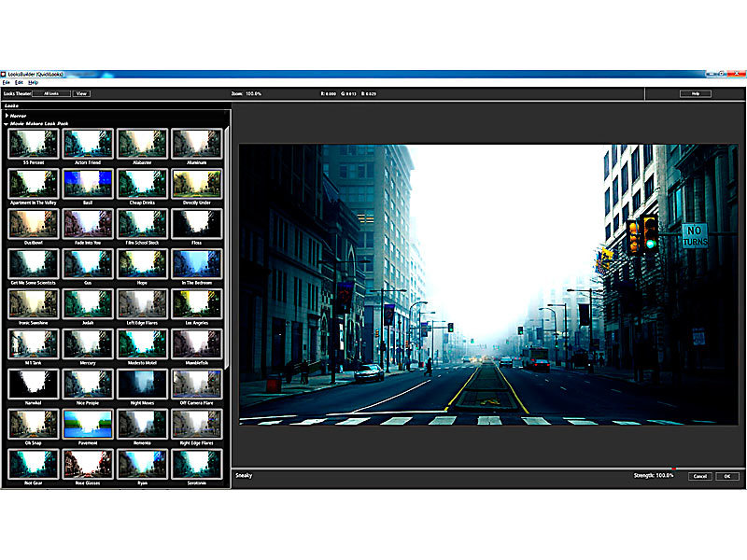Select the Aluminum look thumbnail
747x560 pixels.
196,144
